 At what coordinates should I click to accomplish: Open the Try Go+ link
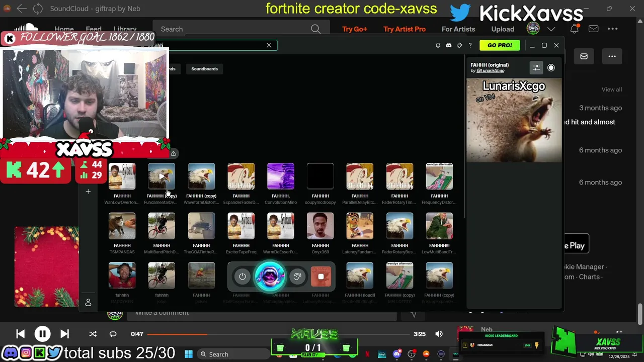click(x=355, y=29)
